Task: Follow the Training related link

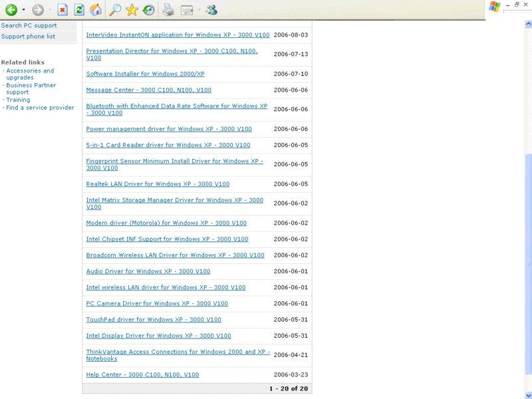Action: [18, 100]
